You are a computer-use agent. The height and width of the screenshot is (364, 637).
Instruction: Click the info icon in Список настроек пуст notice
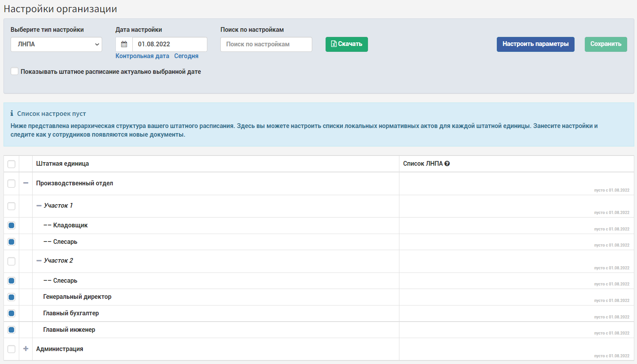(x=12, y=113)
